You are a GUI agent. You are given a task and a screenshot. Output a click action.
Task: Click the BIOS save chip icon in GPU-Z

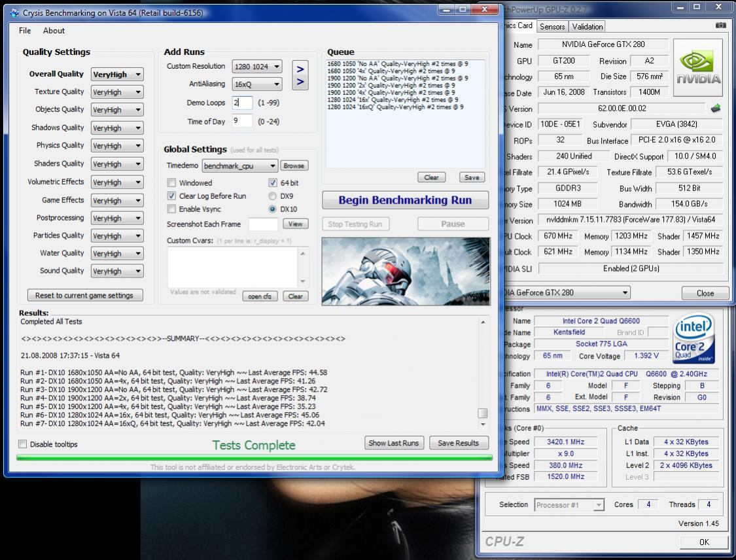point(715,109)
